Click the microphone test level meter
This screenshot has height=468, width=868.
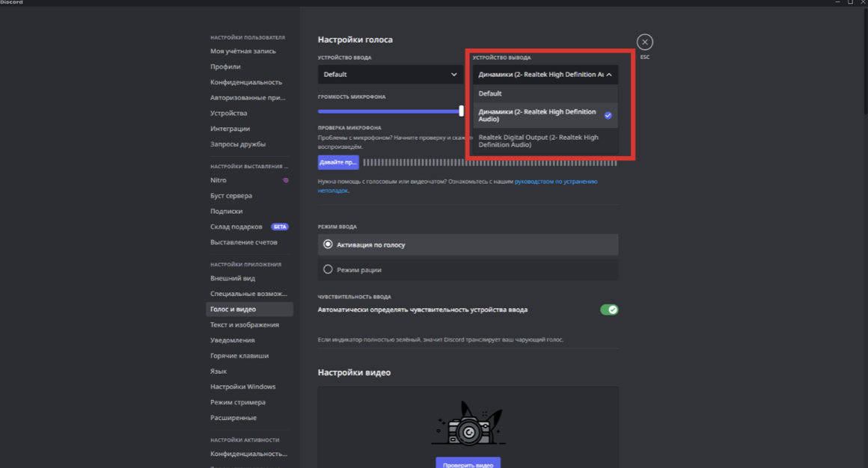pos(490,163)
